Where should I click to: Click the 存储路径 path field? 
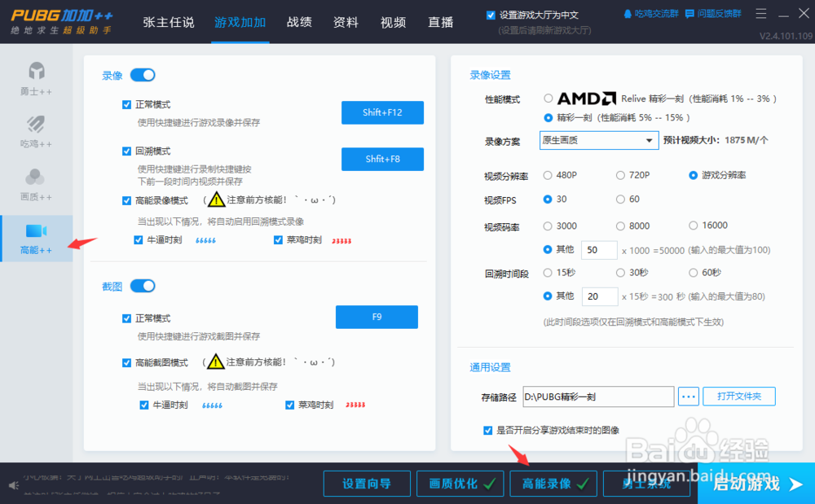click(598, 397)
